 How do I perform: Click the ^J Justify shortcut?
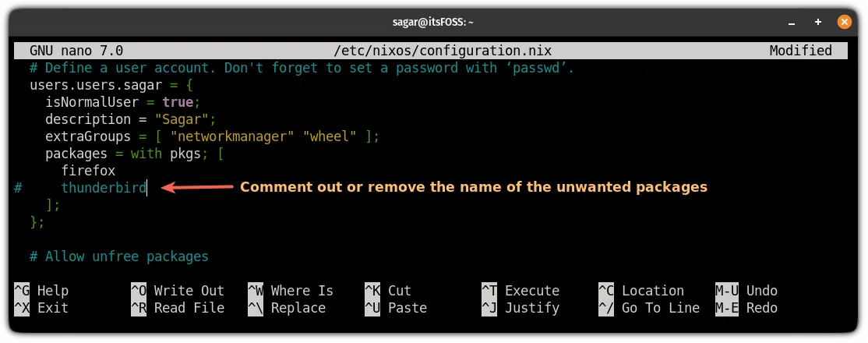coord(520,308)
